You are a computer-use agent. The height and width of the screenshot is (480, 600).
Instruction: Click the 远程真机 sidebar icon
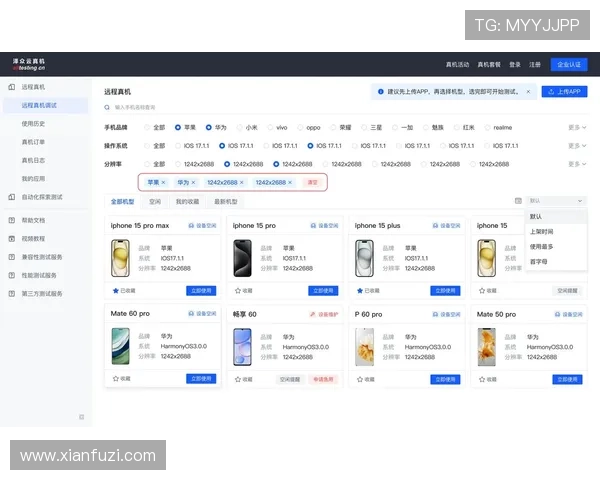12,87
